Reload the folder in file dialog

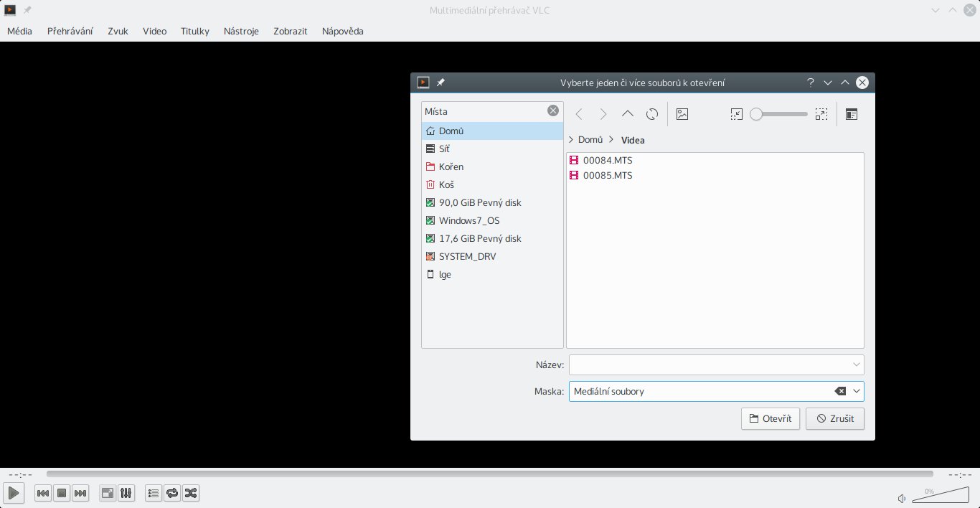pyautogui.click(x=652, y=114)
